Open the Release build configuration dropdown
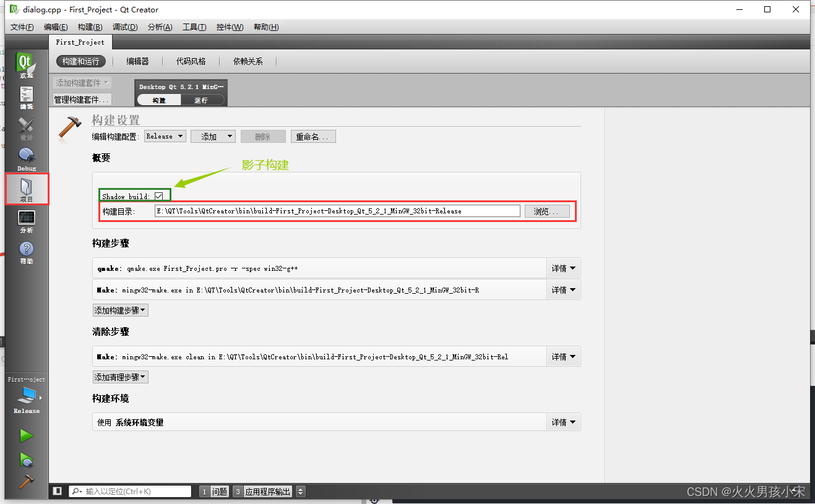The width and height of the screenshot is (815, 504). coord(165,136)
